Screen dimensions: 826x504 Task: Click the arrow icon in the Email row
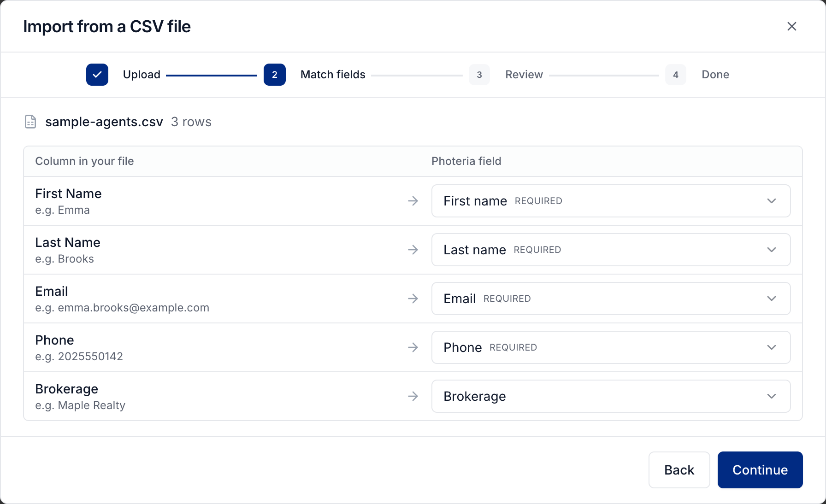(413, 299)
